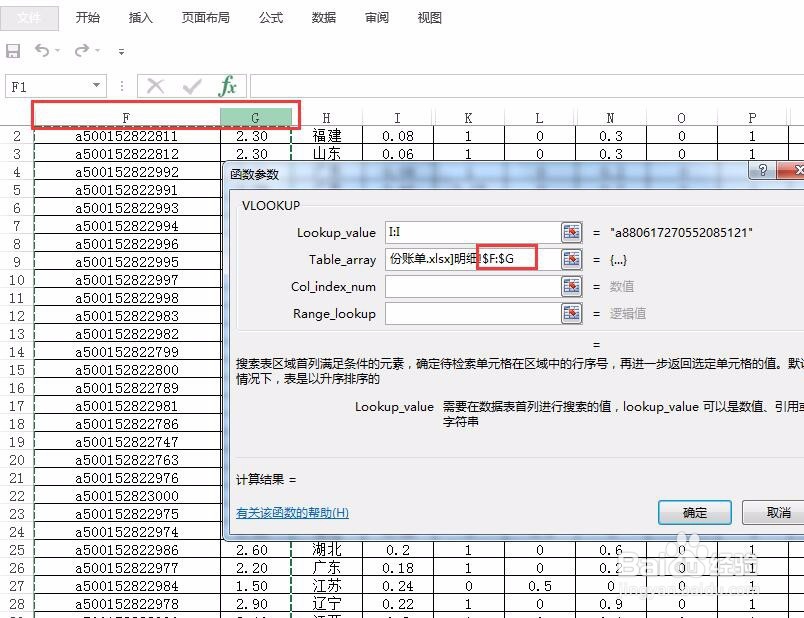The width and height of the screenshot is (804, 618).
Task: Click the Lookup_value range selector icon
Action: tap(570, 231)
